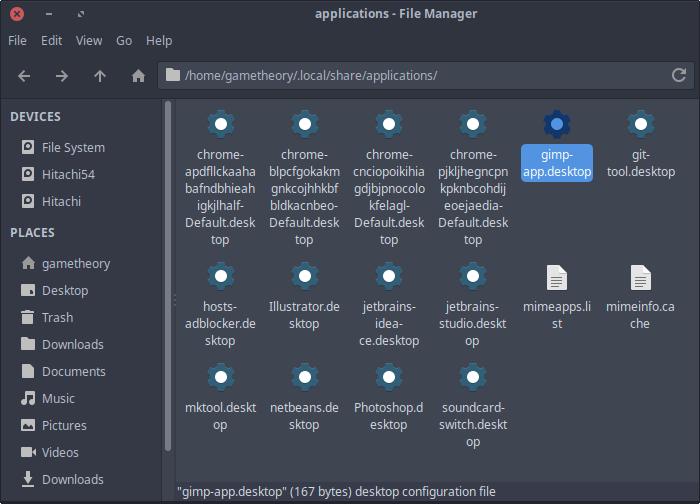The width and height of the screenshot is (700, 504).
Task: Click the gimp-app.desktop file name label
Action: (x=557, y=163)
